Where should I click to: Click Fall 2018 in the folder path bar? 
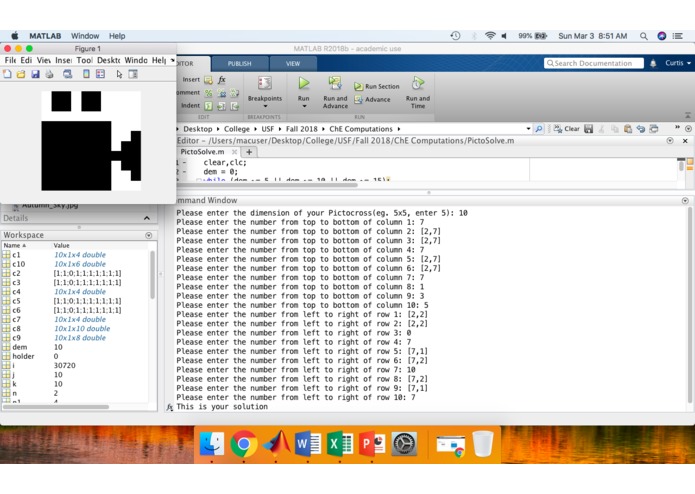302,129
